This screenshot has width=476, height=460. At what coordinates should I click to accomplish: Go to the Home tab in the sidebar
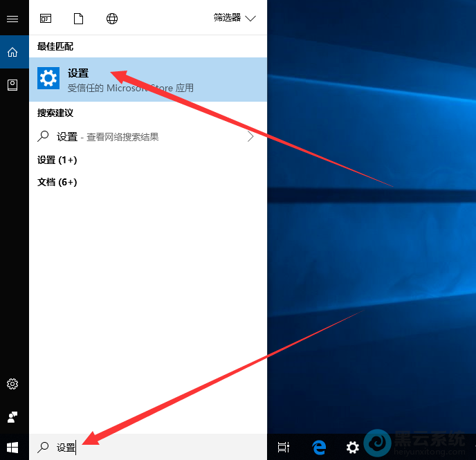12,52
